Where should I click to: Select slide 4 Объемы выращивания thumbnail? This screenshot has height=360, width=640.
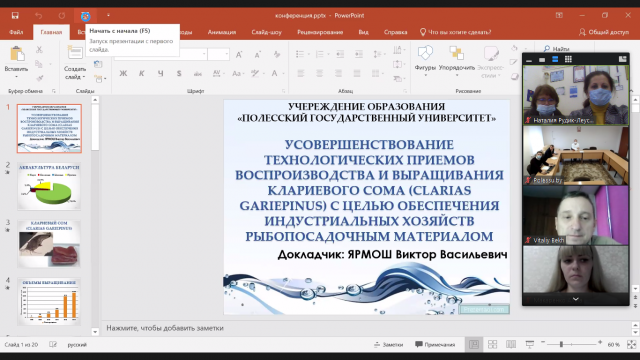tap(49, 302)
